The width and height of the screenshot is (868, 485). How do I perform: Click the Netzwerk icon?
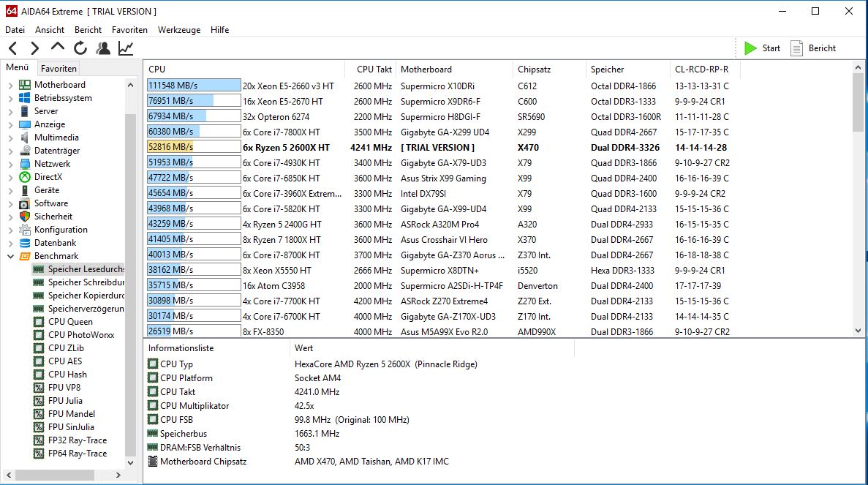point(25,164)
